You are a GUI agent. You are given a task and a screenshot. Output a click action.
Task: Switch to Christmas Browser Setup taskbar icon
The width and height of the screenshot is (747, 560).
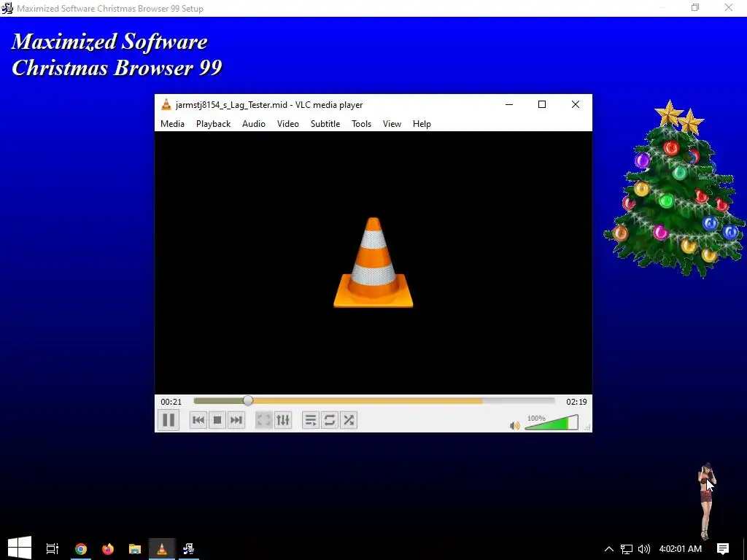(x=189, y=548)
